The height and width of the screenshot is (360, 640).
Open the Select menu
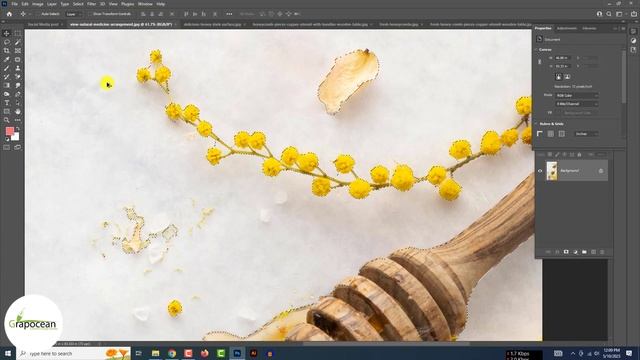(78, 4)
